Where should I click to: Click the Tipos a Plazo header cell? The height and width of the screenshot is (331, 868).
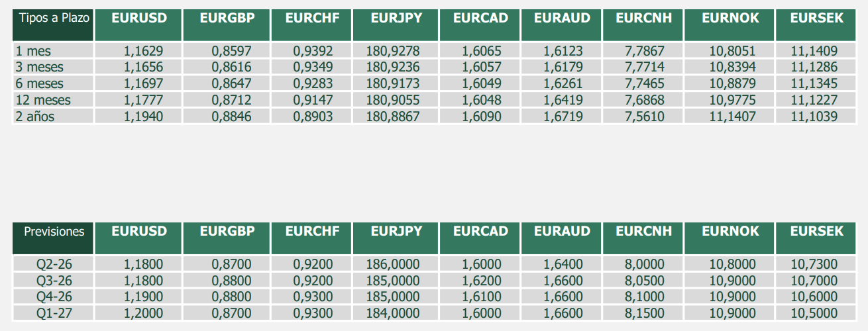point(53,25)
